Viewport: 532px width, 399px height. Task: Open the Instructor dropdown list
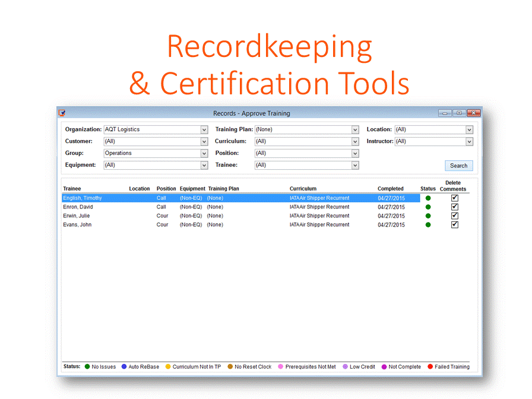pyautogui.click(x=469, y=141)
